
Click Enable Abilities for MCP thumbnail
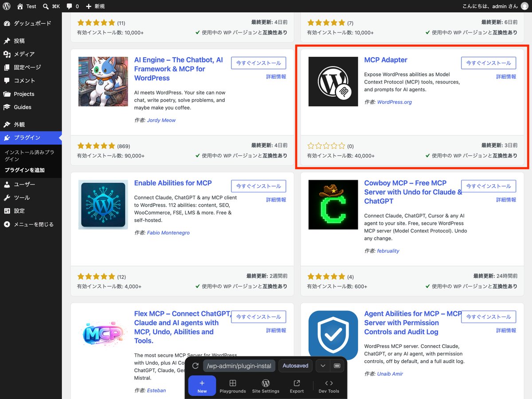(x=103, y=205)
